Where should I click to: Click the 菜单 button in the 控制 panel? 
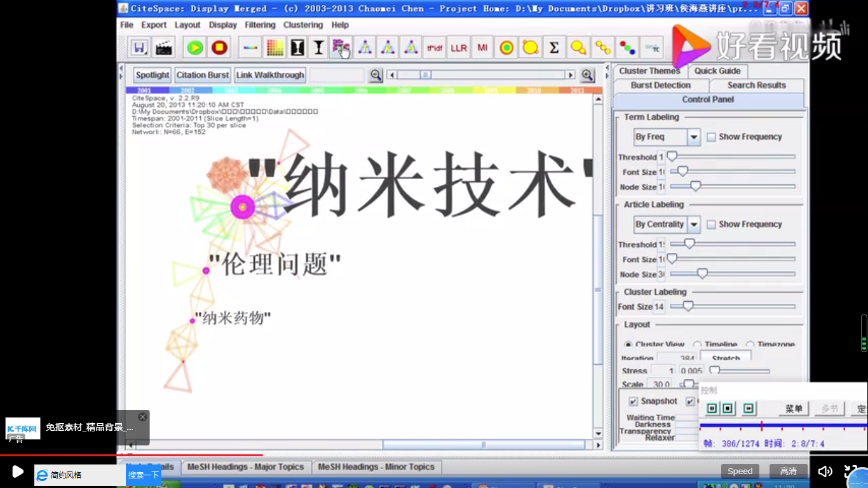click(794, 409)
